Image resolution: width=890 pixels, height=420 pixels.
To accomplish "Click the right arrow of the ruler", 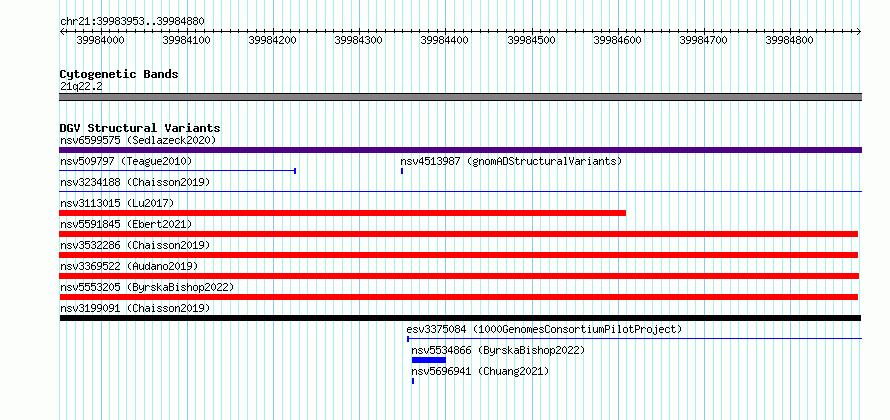I will tap(859, 31).
